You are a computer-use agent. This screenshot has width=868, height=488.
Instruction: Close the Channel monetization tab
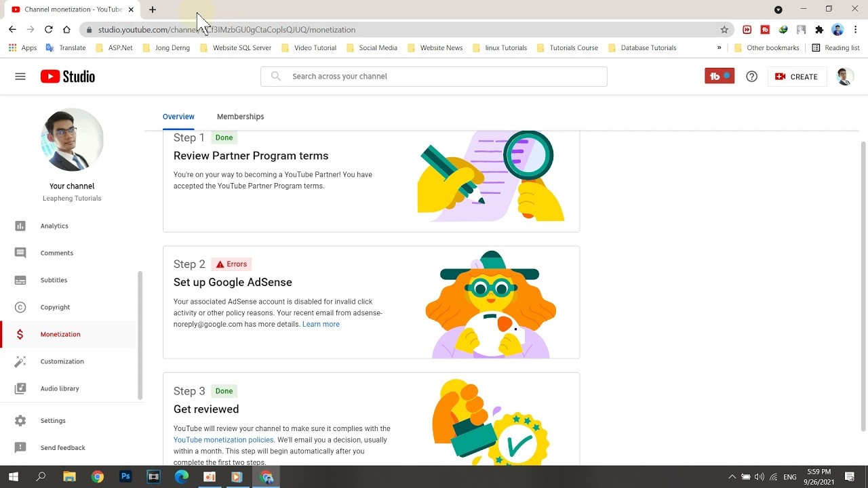[x=131, y=9]
